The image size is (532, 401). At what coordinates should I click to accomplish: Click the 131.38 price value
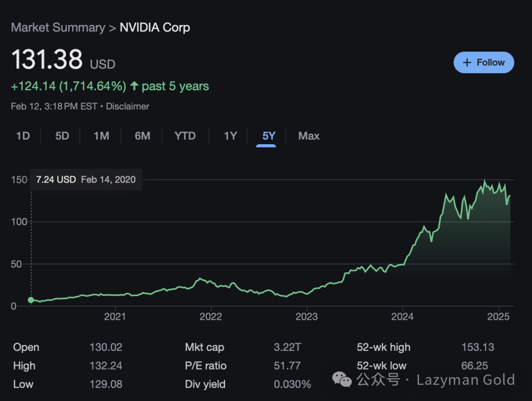(47, 60)
